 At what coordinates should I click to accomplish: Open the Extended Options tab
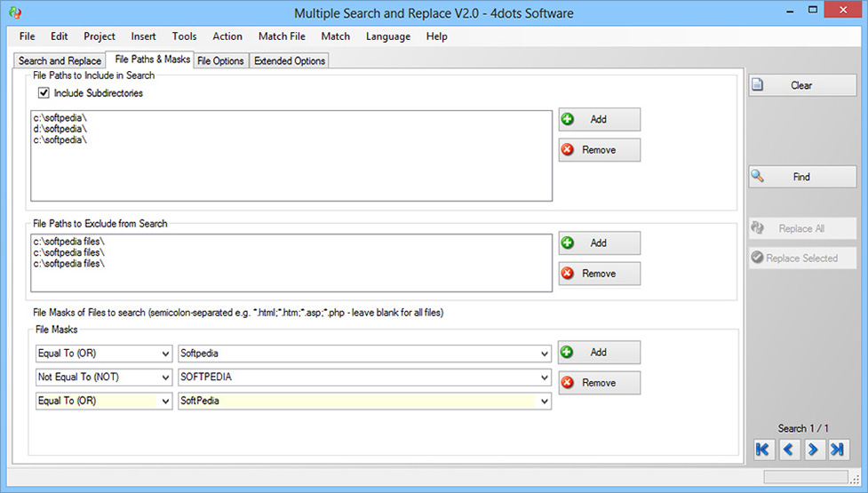290,61
